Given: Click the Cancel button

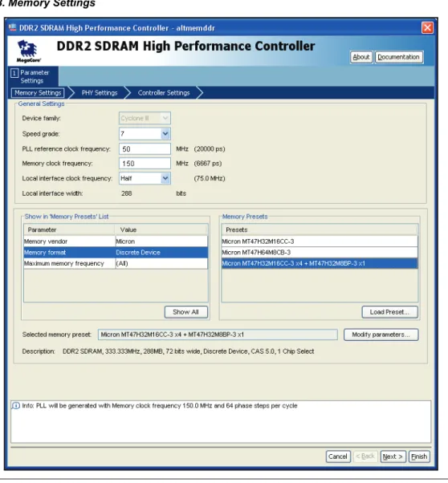Looking at the screenshot, I should [x=338, y=457].
